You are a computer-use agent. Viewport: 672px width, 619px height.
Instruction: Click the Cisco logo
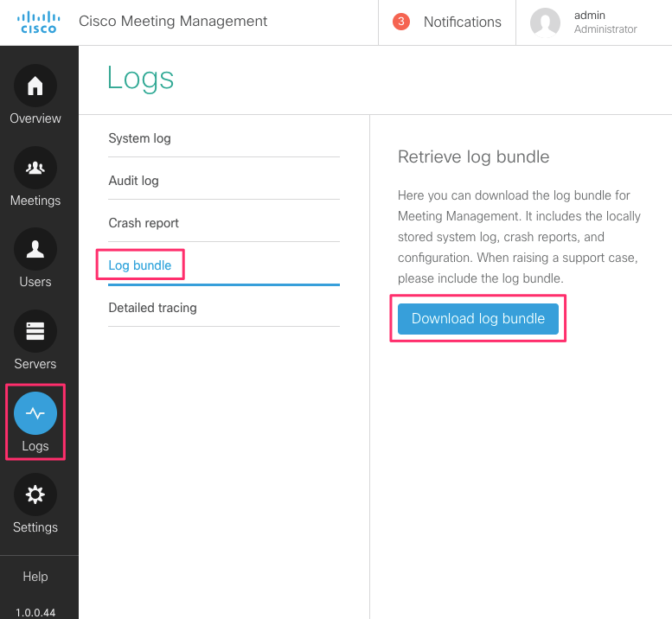point(39,22)
